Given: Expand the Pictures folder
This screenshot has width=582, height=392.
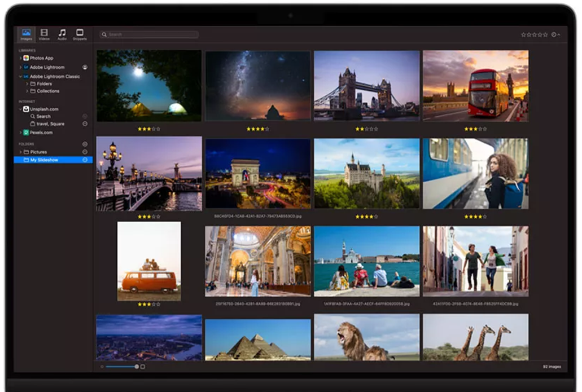Looking at the screenshot, I should pyautogui.click(x=20, y=152).
